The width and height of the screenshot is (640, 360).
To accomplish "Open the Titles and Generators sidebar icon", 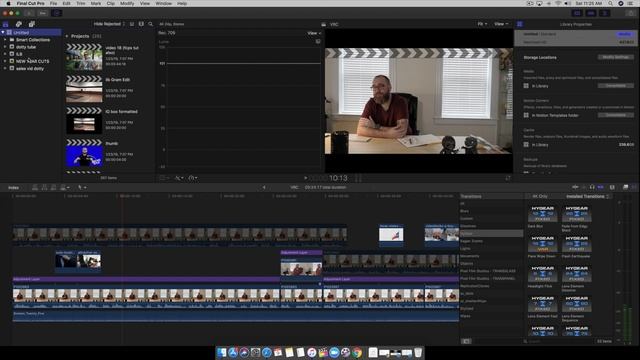I will coord(31,24).
